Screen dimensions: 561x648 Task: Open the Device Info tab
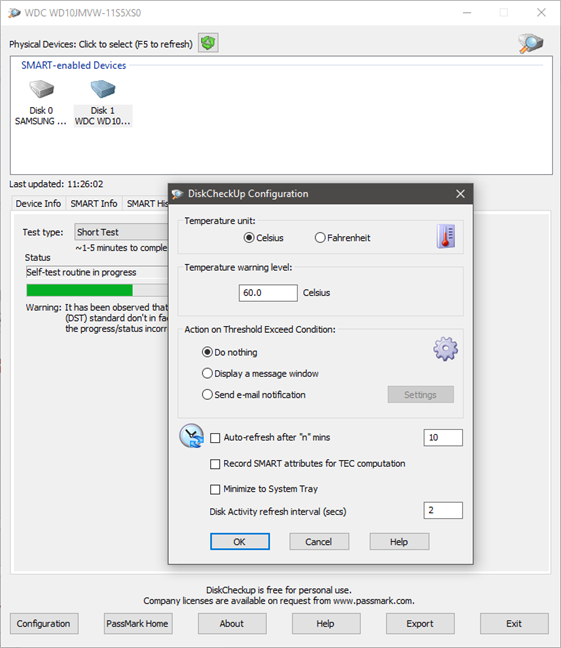click(38, 204)
